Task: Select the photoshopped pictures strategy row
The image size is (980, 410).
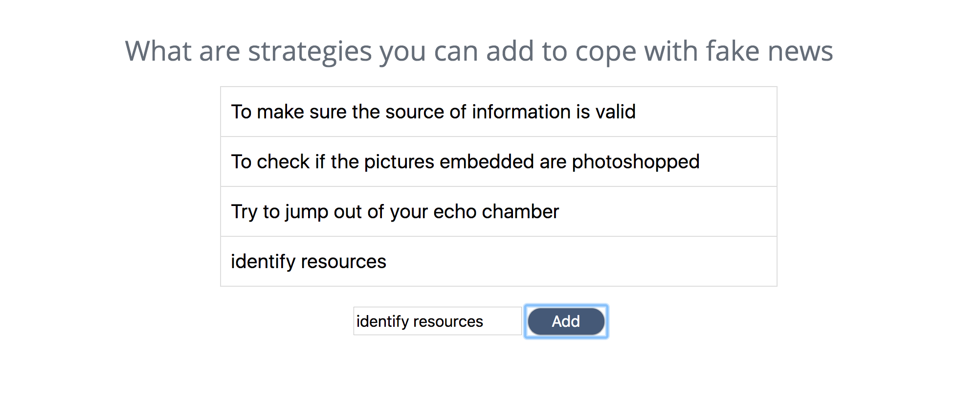Action: 498,162
